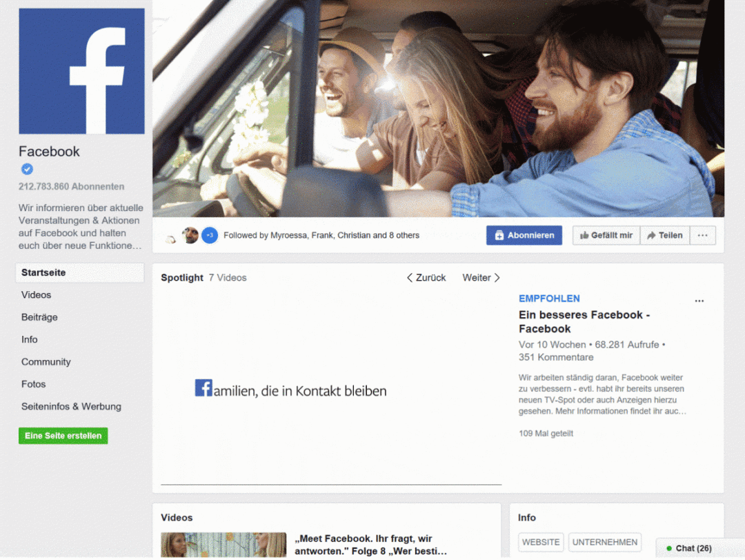This screenshot has width=745, height=560.
Task: Click the '7 Videos' count next to Spotlight
Action: tap(228, 278)
